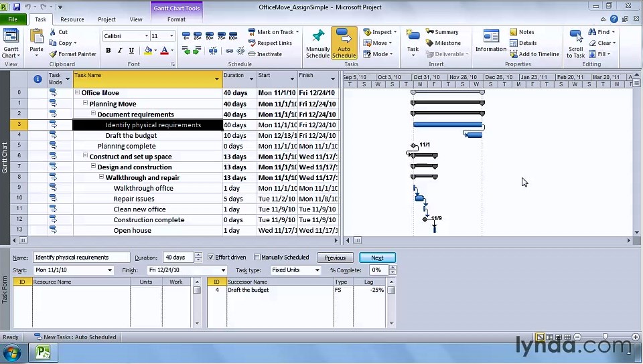Link the selected tasks
The image size is (643, 364).
tap(230, 50)
